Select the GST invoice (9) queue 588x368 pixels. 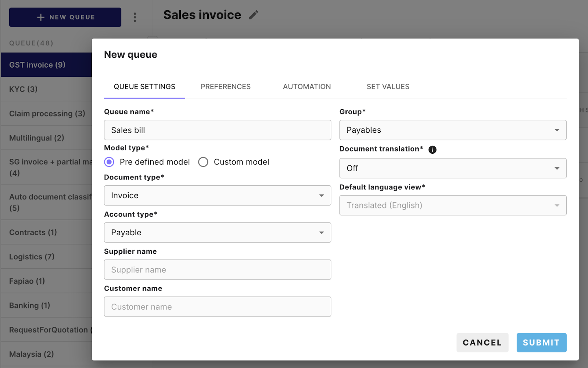coord(47,65)
